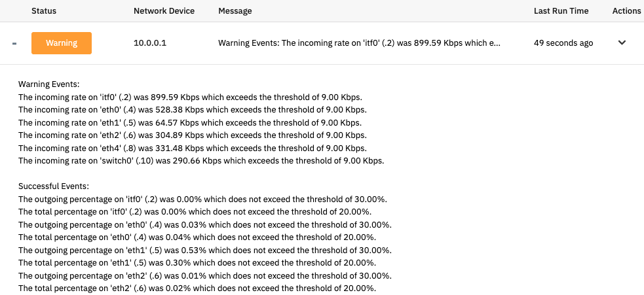The width and height of the screenshot is (644, 295).
Task: Collapse the expanded row with the minus icon
Action: click(13, 43)
